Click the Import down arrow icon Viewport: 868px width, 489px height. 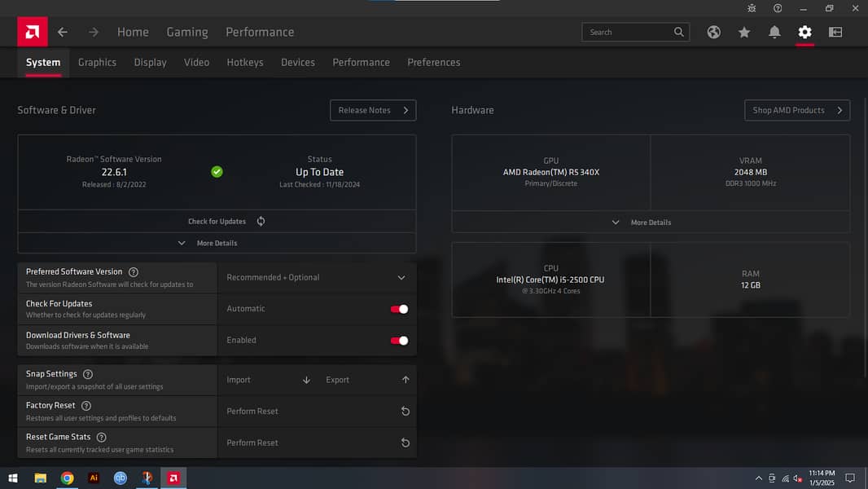click(x=306, y=380)
